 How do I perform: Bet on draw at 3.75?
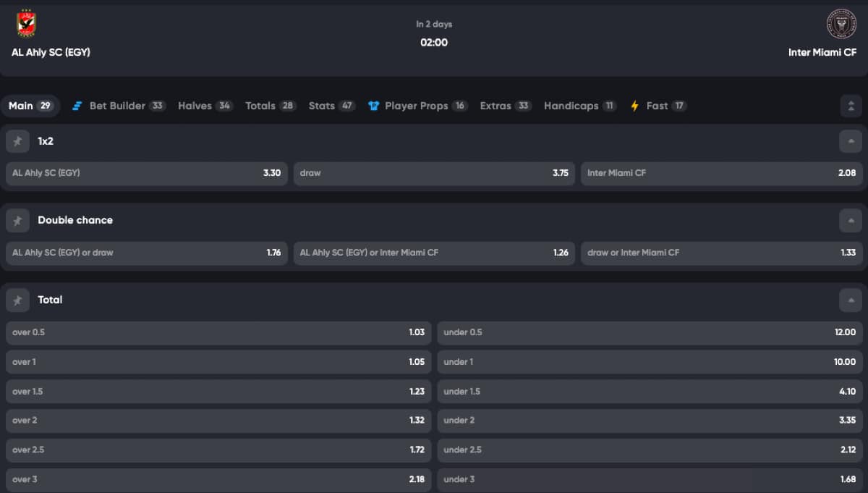click(434, 173)
